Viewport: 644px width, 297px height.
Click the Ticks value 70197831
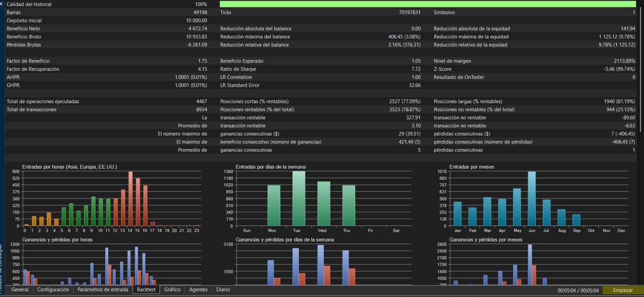(x=410, y=12)
